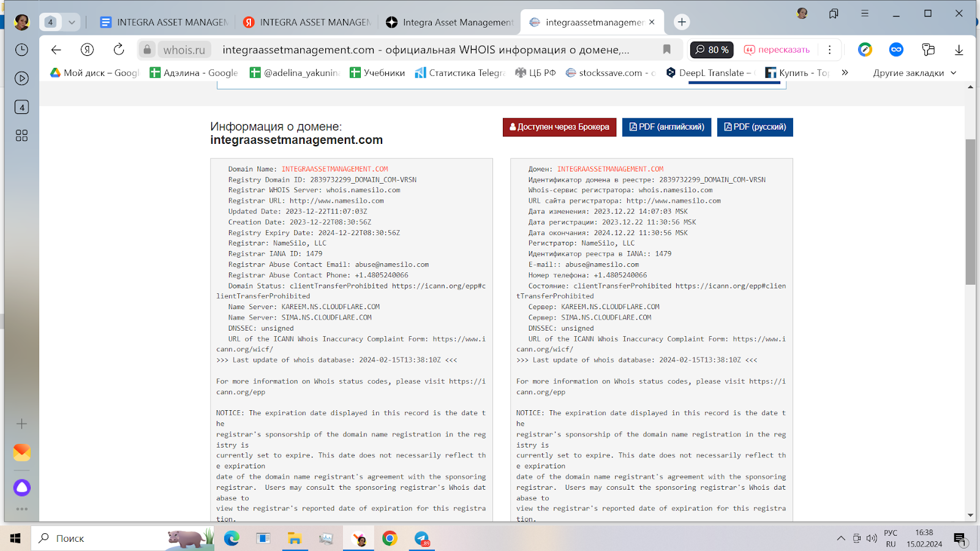The image size is (980, 551).
Task: Open the services grid icon in sidebar
Action: (21, 135)
